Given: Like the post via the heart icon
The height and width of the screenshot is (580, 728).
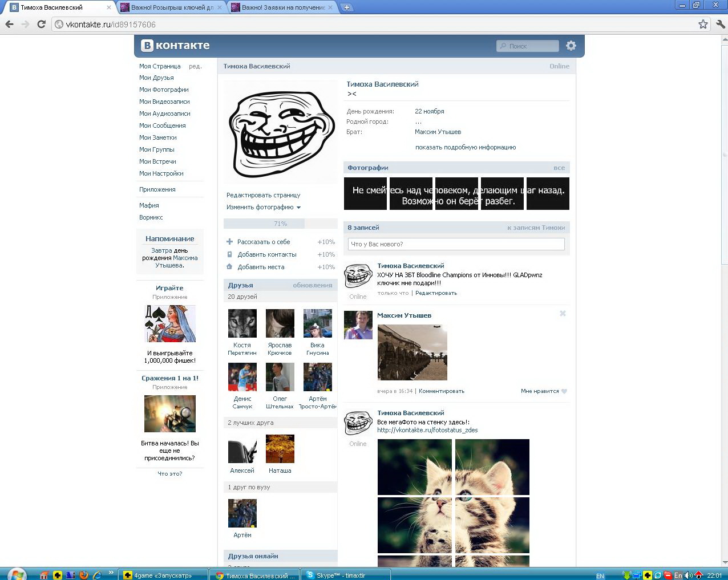Looking at the screenshot, I should point(564,391).
